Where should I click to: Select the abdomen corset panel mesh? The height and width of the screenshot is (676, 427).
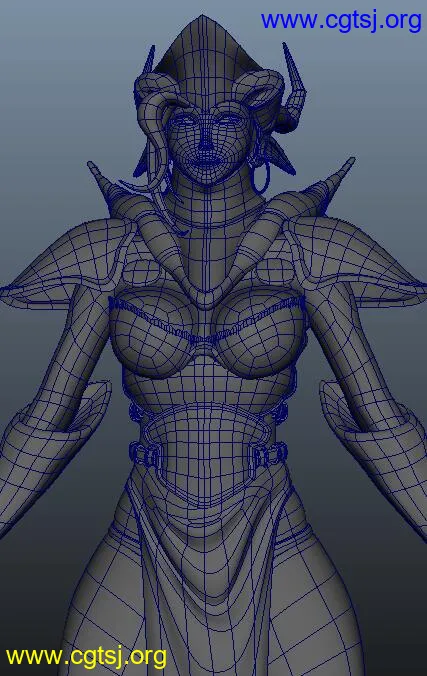206,448
